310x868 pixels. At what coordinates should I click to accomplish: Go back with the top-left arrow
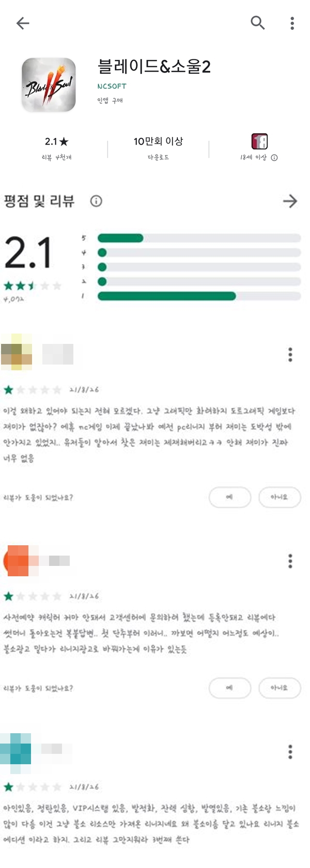click(x=23, y=23)
